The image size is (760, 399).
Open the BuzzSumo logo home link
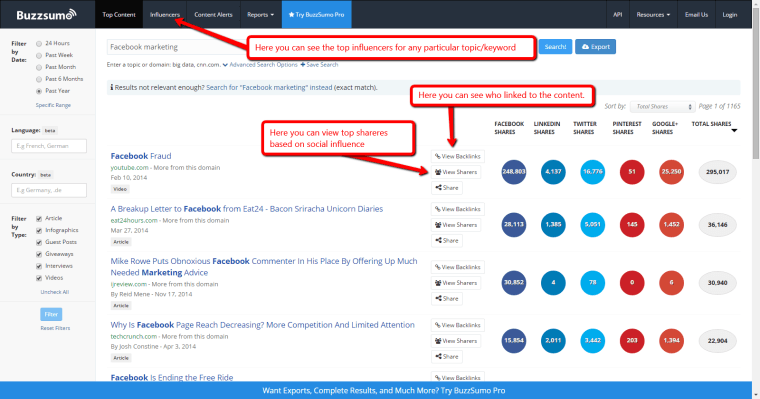(46, 15)
